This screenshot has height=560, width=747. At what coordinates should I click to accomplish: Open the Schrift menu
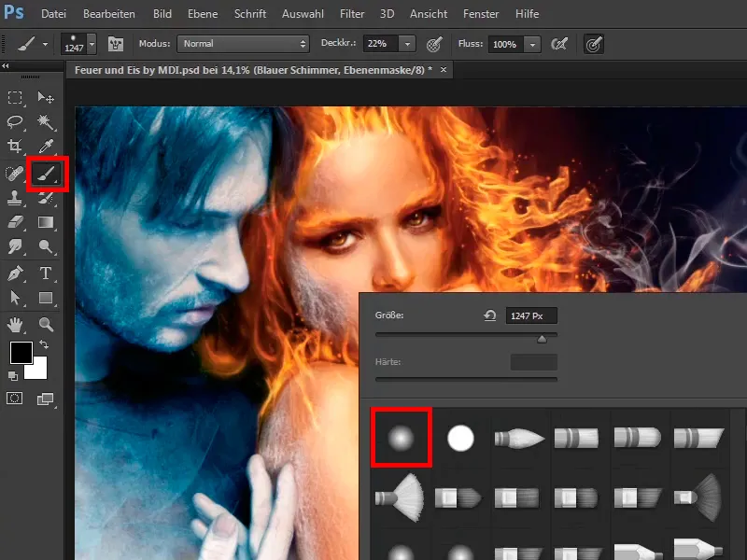click(x=249, y=14)
